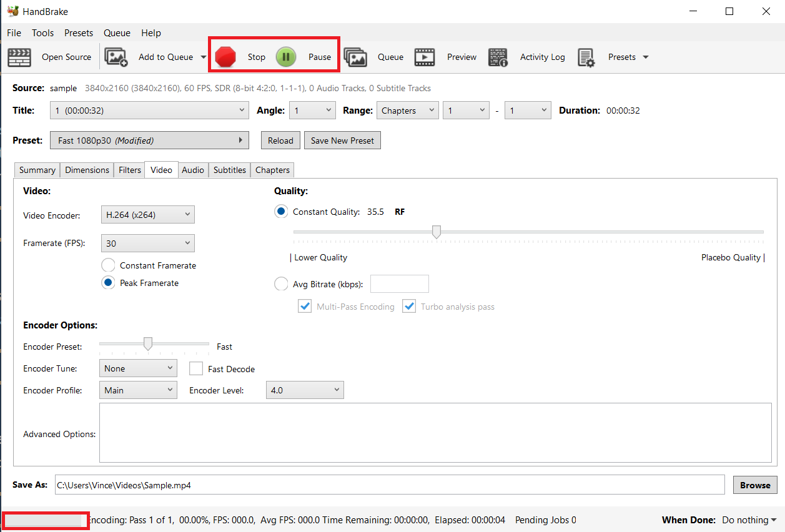Click the Save New Preset button
Viewport: 785px width, 532px height.
click(342, 140)
